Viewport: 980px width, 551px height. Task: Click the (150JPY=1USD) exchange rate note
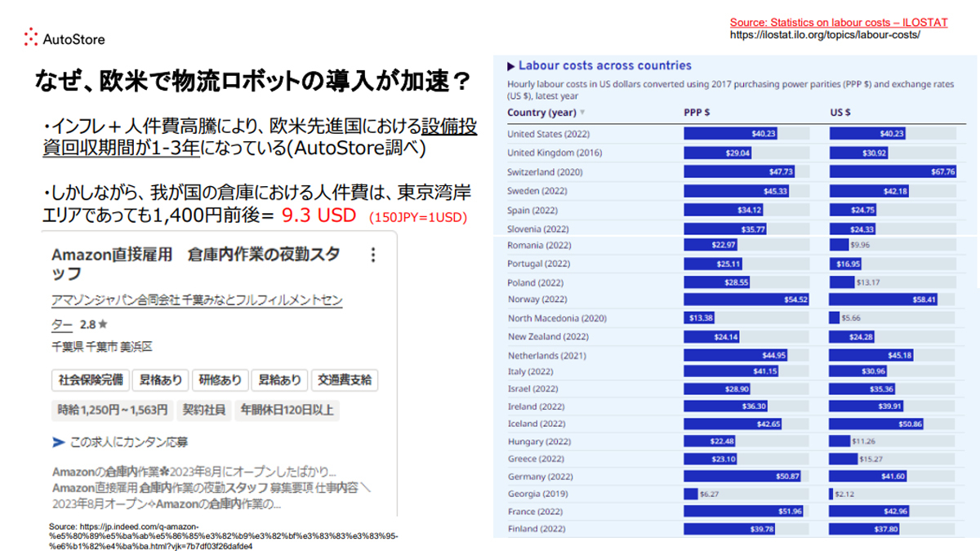pos(418,218)
